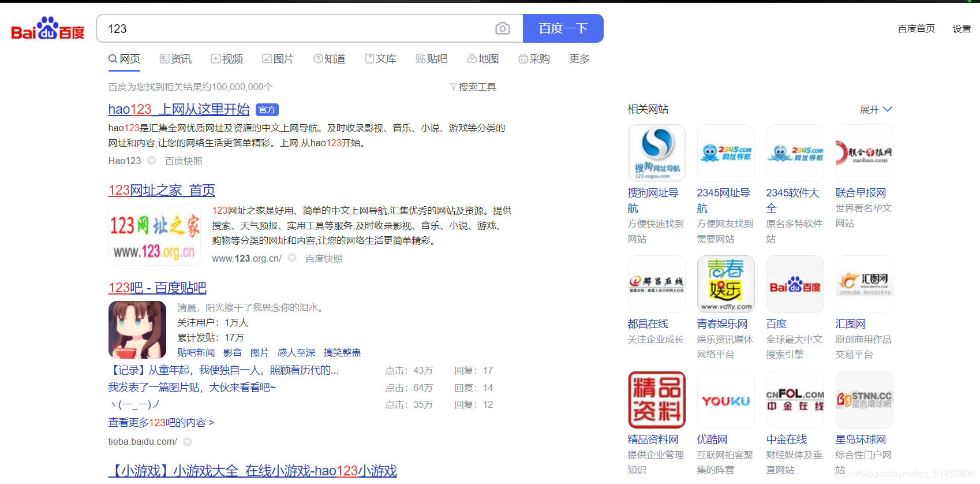Click verification icon beside Hao123 source

click(x=151, y=161)
